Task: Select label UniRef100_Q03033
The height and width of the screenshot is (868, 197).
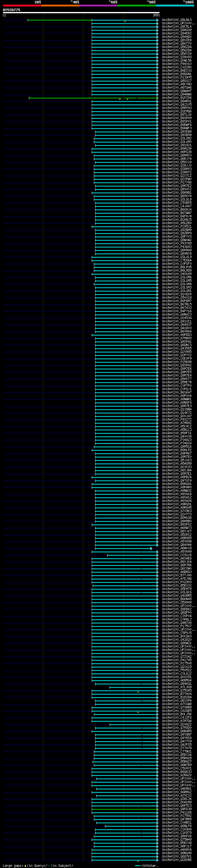Action: [x=177, y=467]
